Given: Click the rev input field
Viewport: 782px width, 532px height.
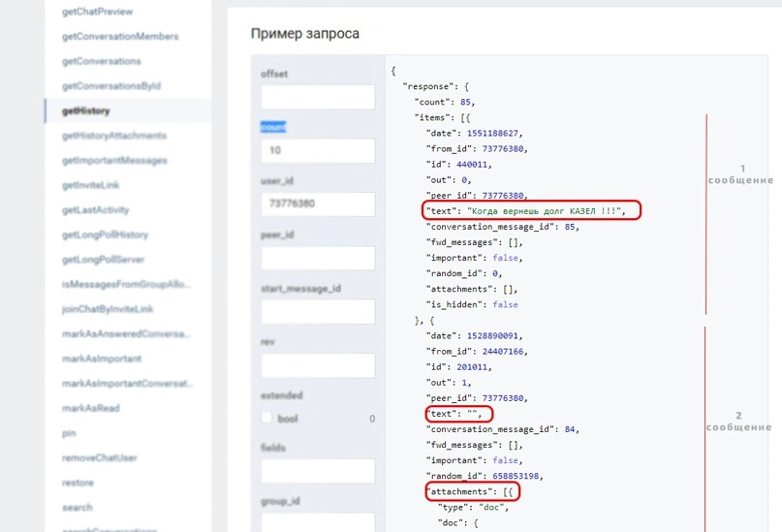Looking at the screenshot, I should [317, 365].
